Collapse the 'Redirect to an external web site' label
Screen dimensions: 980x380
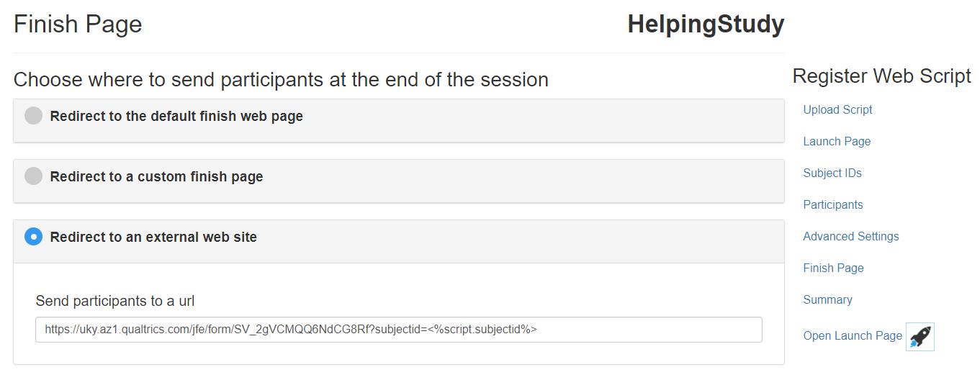pyautogui.click(x=153, y=237)
